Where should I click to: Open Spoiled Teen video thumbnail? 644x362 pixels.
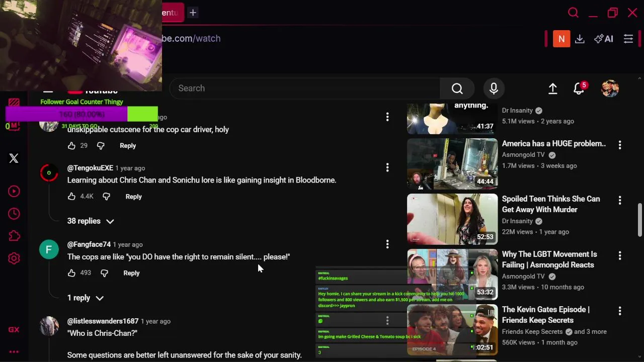click(452, 219)
